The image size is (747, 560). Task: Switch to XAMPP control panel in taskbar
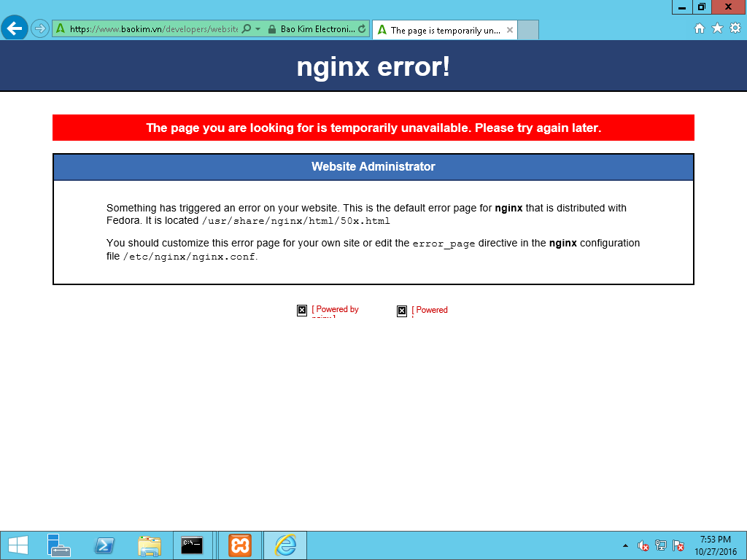click(239, 545)
